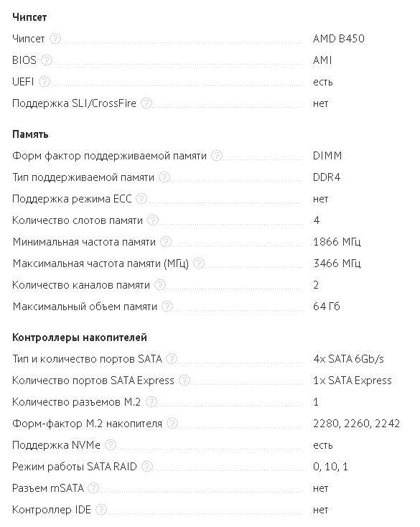Viewport: 420px width, 527px height.
Task: Open help icon for Поддержка SLI/CrossFire
Action: [146, 103]
